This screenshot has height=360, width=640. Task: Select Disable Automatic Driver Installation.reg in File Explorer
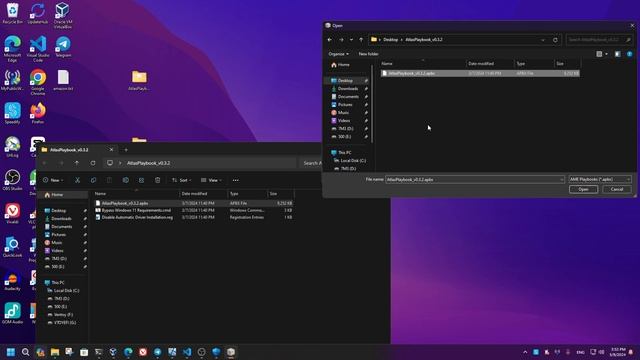pyautogui.click(x=193, y=218)
